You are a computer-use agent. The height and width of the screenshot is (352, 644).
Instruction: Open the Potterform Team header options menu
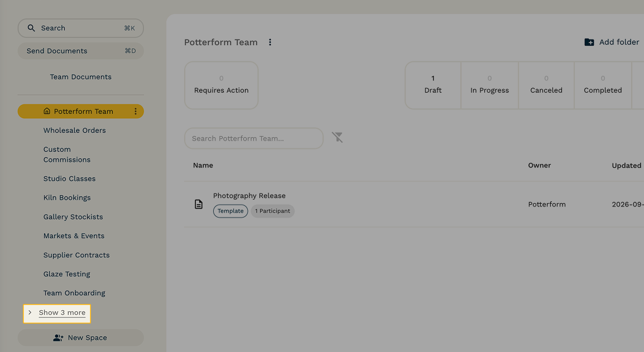click(x=270, y=42)
